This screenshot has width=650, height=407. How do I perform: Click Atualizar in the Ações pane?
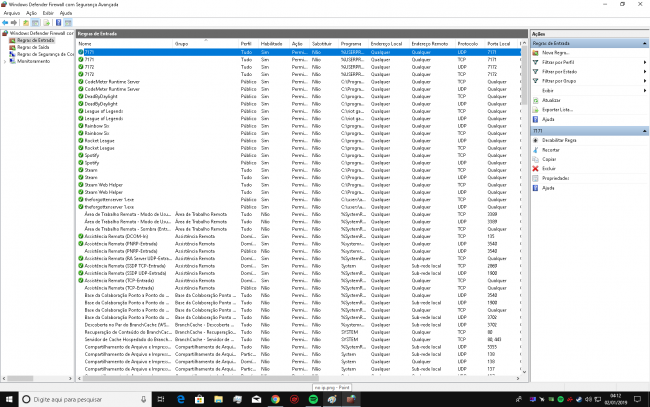(x=551, y=100)
